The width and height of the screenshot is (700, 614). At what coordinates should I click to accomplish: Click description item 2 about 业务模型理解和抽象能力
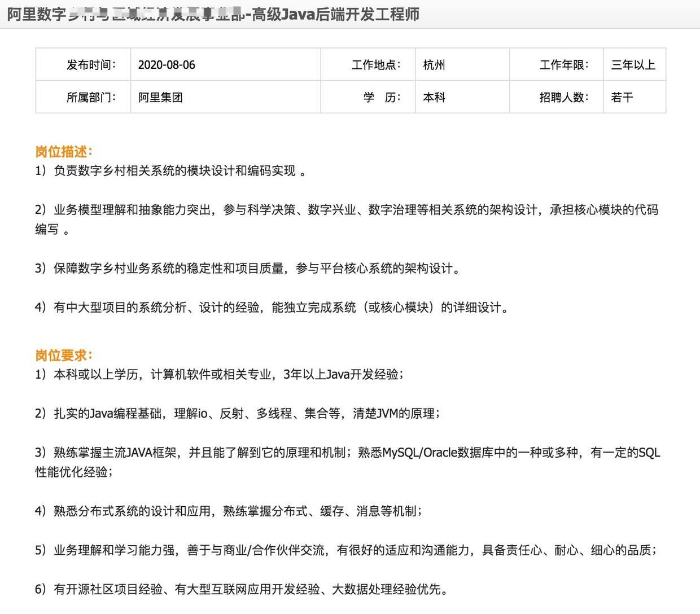click(x=347, y=220)
